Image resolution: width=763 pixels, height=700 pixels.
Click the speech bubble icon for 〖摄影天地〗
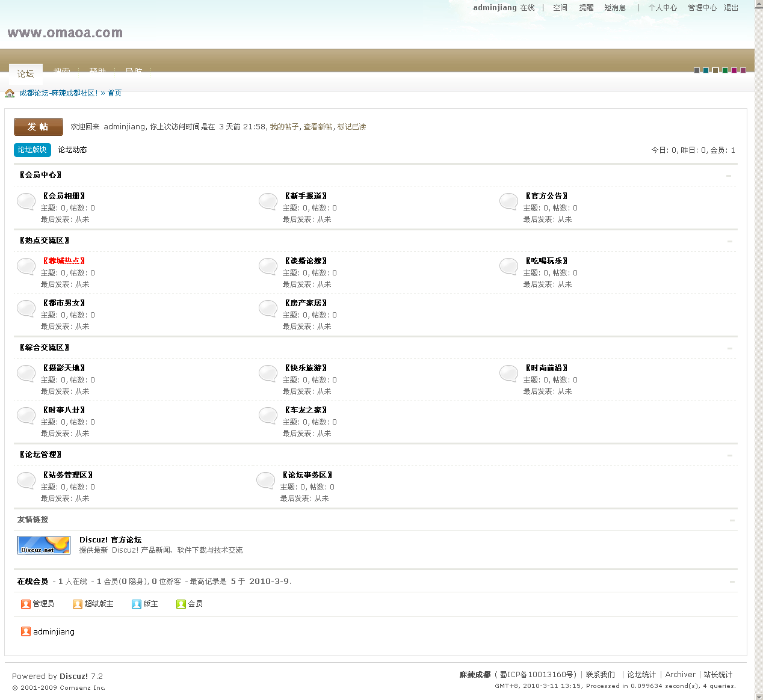click(x=26, y=373)
